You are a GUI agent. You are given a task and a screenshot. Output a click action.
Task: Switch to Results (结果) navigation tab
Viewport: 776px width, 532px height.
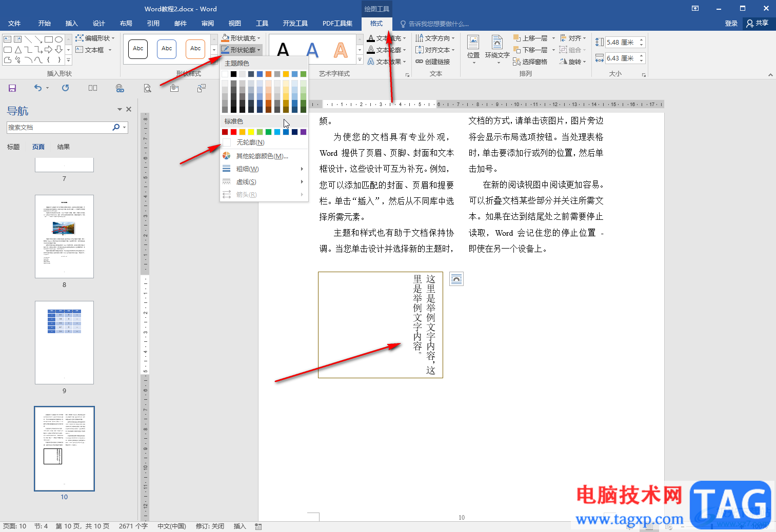[64, 147]
